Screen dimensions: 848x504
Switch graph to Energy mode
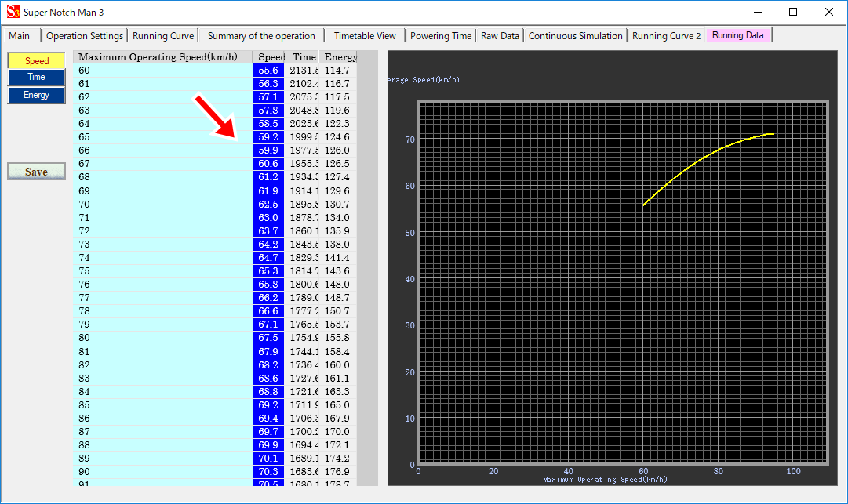[x=37, y=95]
